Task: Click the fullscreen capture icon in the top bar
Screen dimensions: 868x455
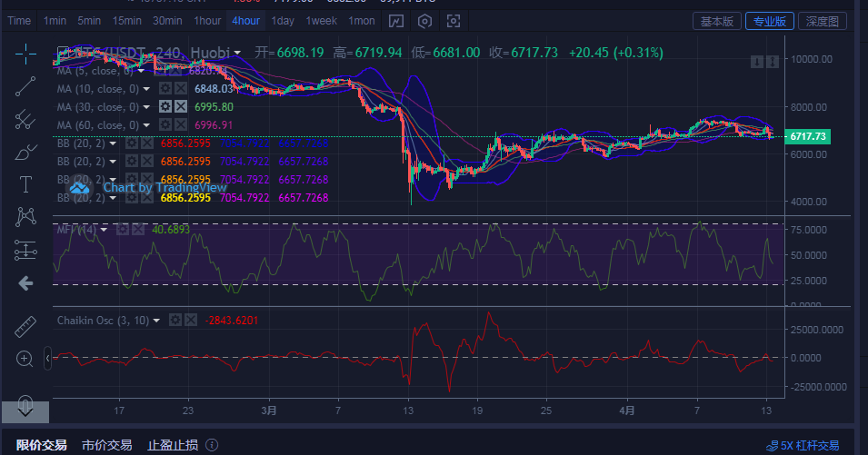Action: (x=454, y=21)
